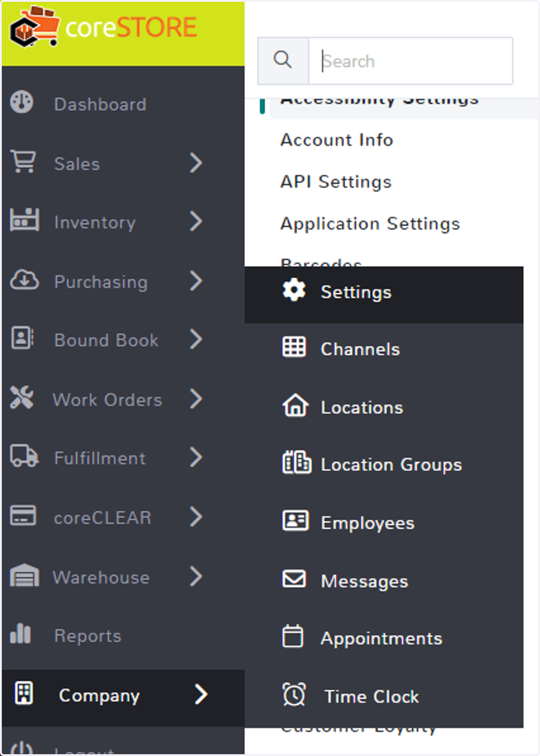Open the Purchasing menu label
The height and width of the screenshot is (756, 540).
click(101, 282)
